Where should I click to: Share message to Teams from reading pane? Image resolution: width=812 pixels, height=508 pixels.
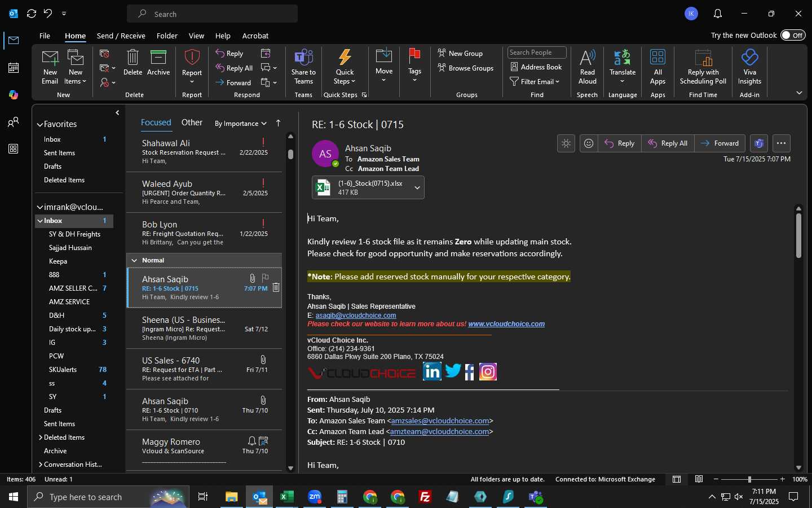[x=759, y=143]
